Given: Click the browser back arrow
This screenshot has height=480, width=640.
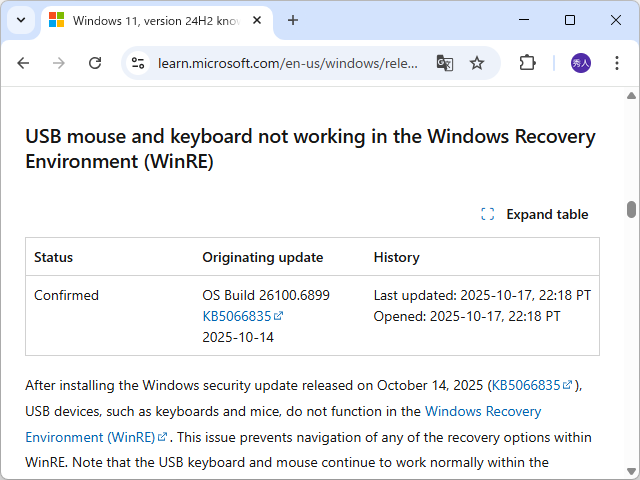Looking at the screenshot, I should [x=23, y=63].
